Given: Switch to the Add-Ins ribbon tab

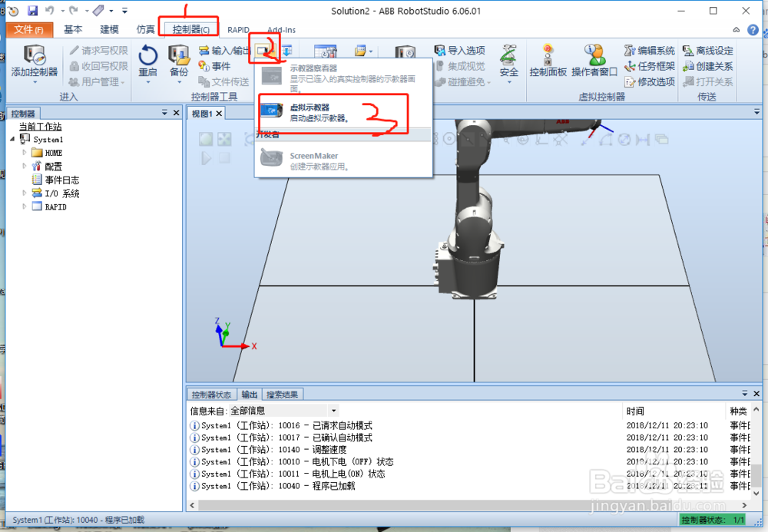Looking at the screenshot, I should (282, 30).
